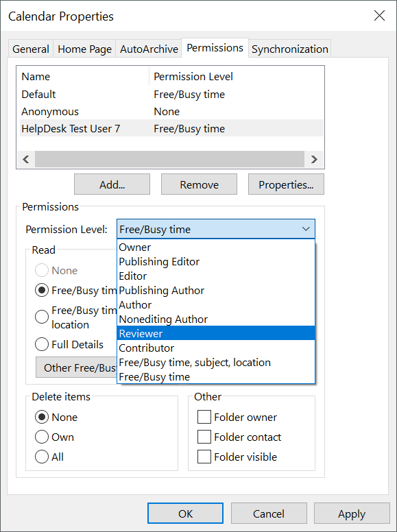This screenshot has width=397, height=532.
Task: Switch to the General tab
Action: pos(31,49)
